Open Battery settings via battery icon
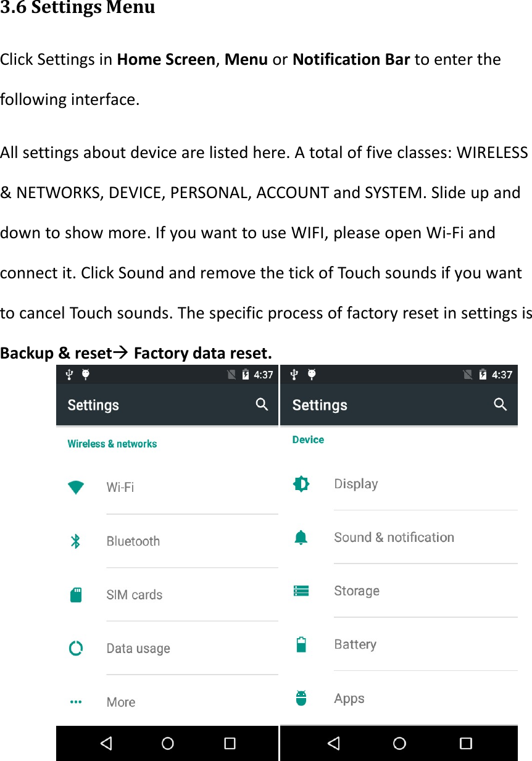The height and width of the screenshot is (761, 532). click(x=301, y=644)
